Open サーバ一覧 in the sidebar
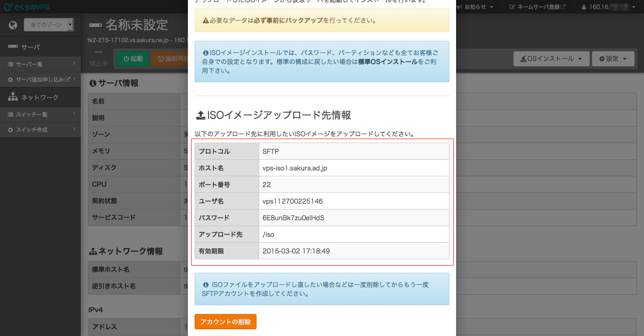The image size is (644, 336). coord(40,64)
